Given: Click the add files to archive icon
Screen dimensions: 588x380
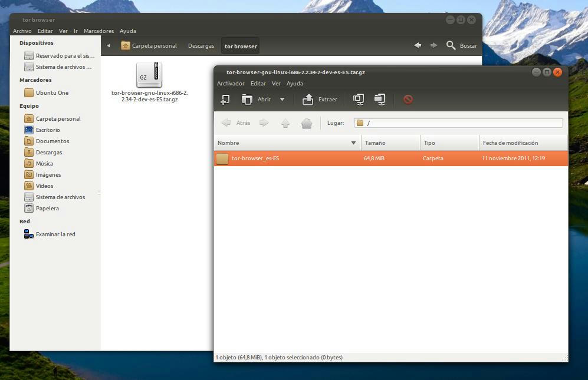Looking at the screenshot, I should point(359,100).
